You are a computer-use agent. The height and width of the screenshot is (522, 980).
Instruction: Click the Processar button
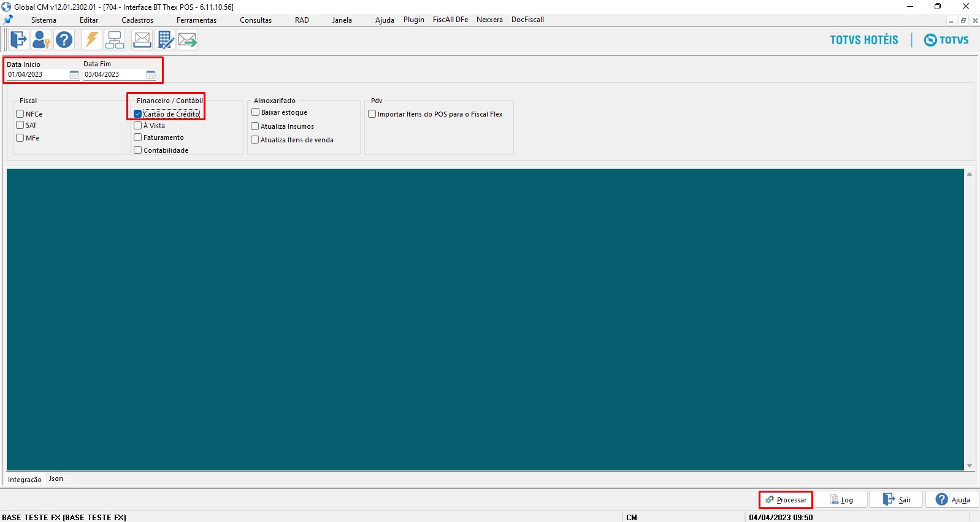tap(786, 500)
